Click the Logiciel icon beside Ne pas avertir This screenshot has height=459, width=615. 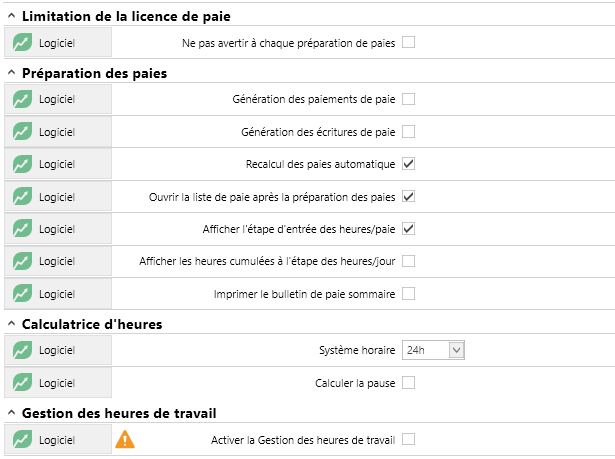point(22,43)
